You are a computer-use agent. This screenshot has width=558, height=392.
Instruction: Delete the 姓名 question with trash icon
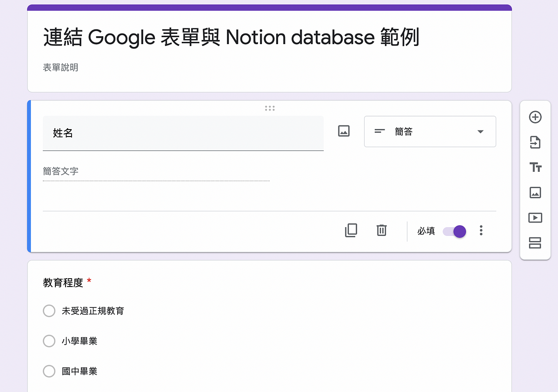381,230
